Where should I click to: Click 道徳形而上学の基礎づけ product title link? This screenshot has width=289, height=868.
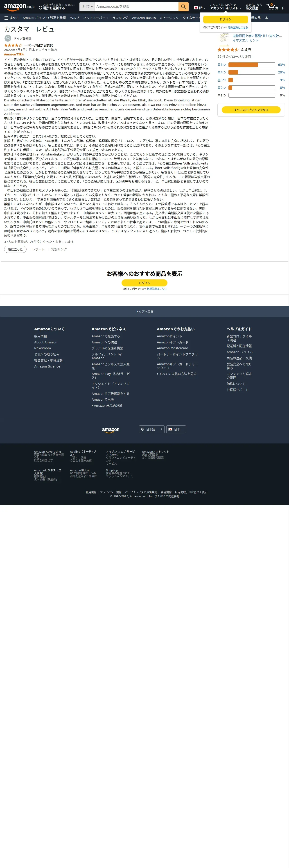click(x=257, y=36)
